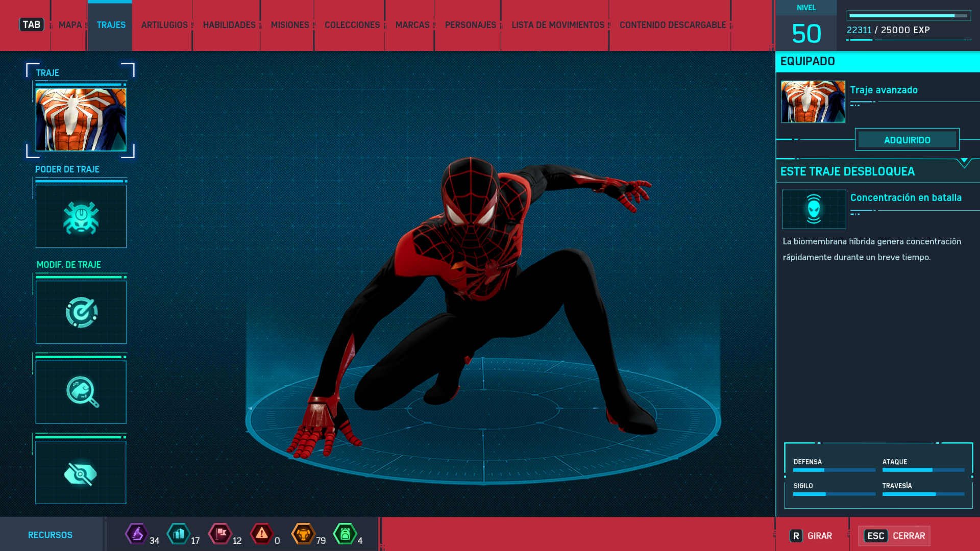This screenshot has height=551, width=980.
Task: Select the magnifier scanner suit mod icon
Action: point(81,392)
